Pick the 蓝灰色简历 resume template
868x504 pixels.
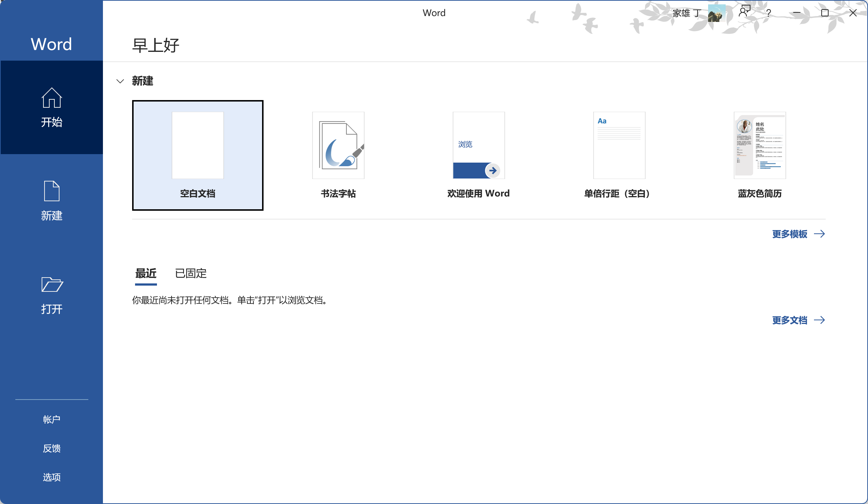point(760,155)
